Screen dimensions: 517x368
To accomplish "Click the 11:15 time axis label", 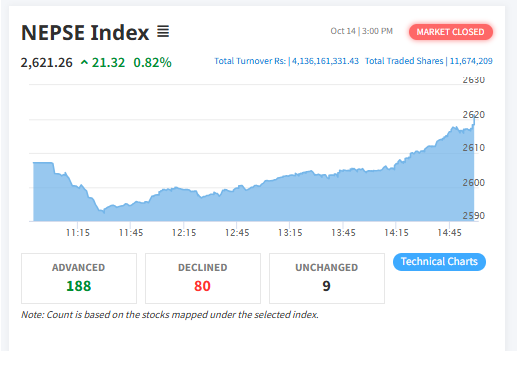I will pyautogui.click(x=78, y=232).
